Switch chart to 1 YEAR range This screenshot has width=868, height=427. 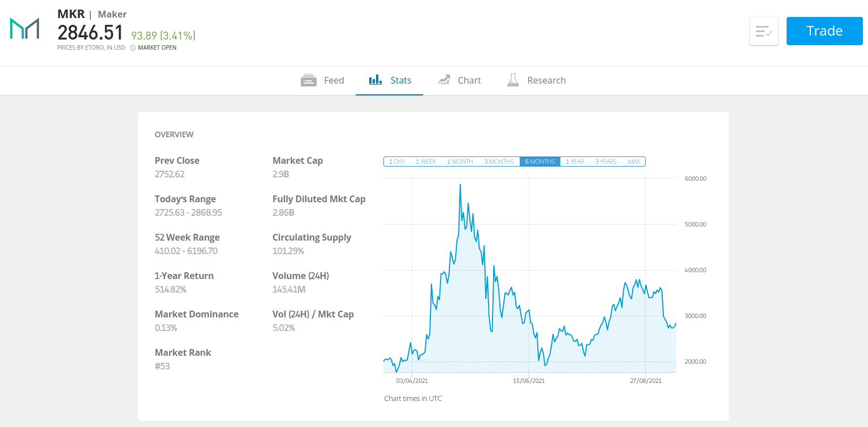click(x=575, y=162)
